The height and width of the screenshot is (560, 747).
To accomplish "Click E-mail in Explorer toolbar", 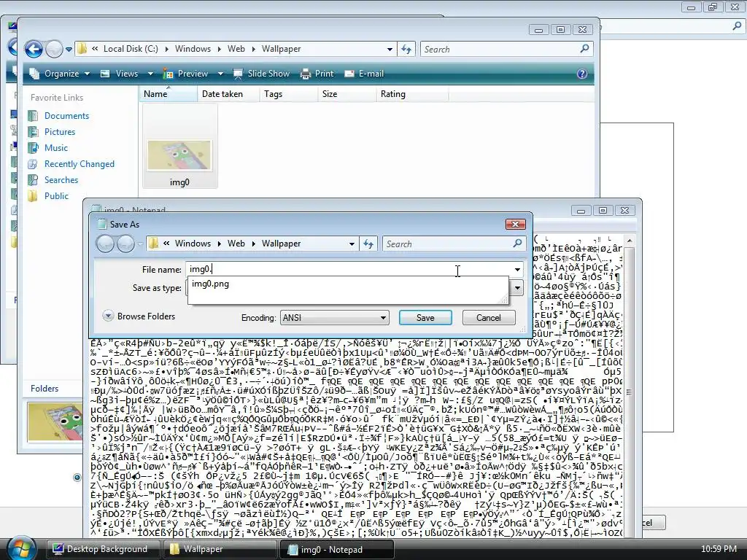I will coord(364,74).
